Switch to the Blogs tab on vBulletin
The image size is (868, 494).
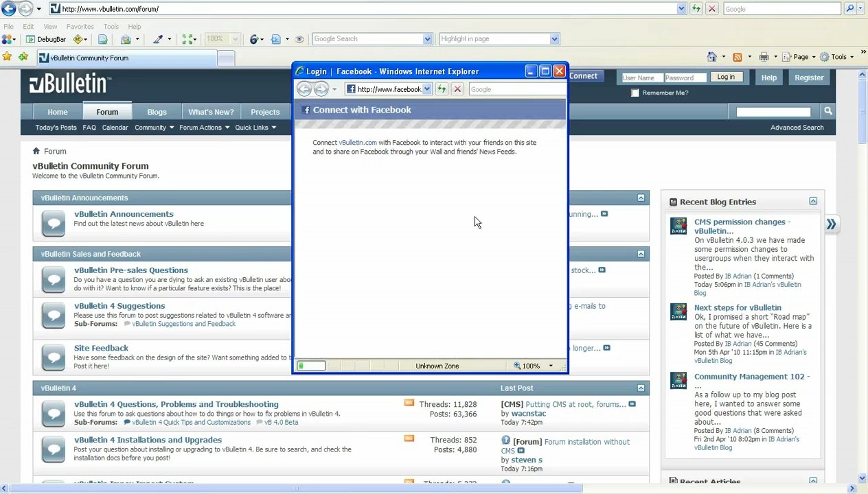(157, 112)
